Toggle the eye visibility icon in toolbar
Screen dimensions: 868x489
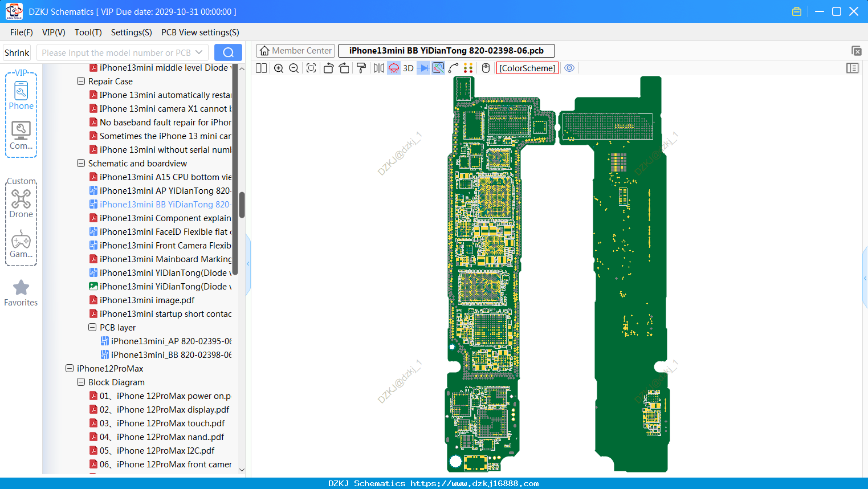pos(569,68)
